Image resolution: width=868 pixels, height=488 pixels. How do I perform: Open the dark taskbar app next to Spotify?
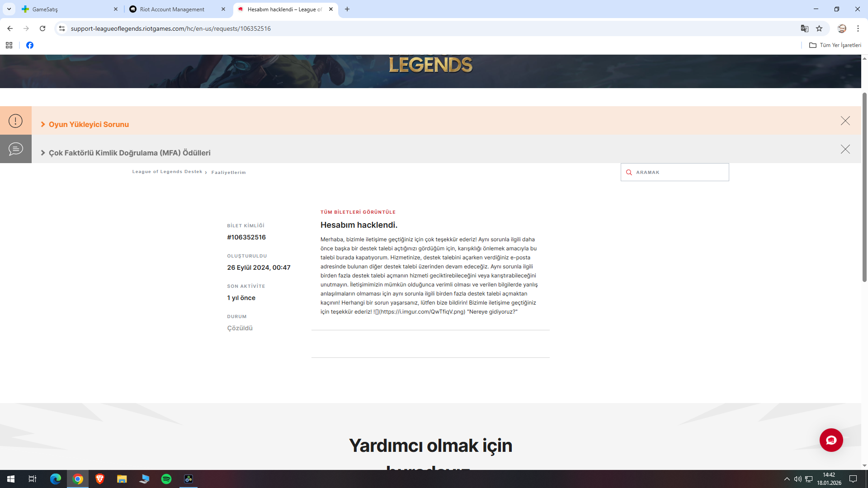pyautogui.click(x=189, y=479)
